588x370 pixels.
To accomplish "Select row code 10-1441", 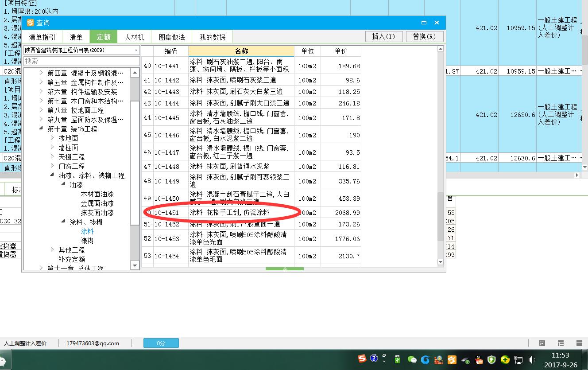I will pyautogui.click(x=166, y=66).
